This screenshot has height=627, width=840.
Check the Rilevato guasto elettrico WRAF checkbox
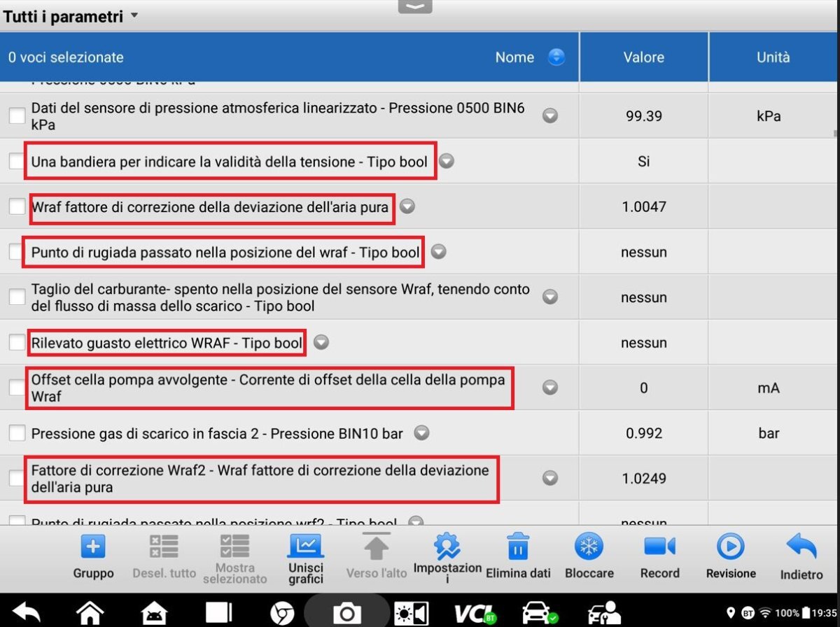click(x=17, y=343)
